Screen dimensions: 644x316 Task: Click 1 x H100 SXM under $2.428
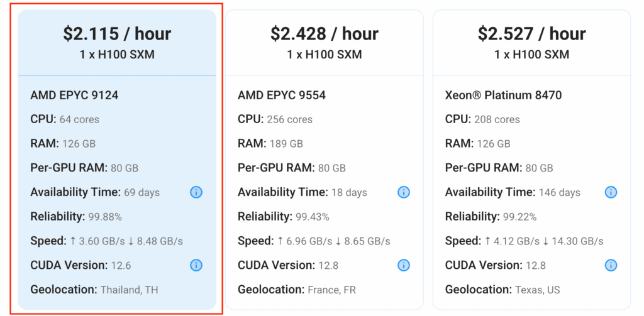(325, 55)
